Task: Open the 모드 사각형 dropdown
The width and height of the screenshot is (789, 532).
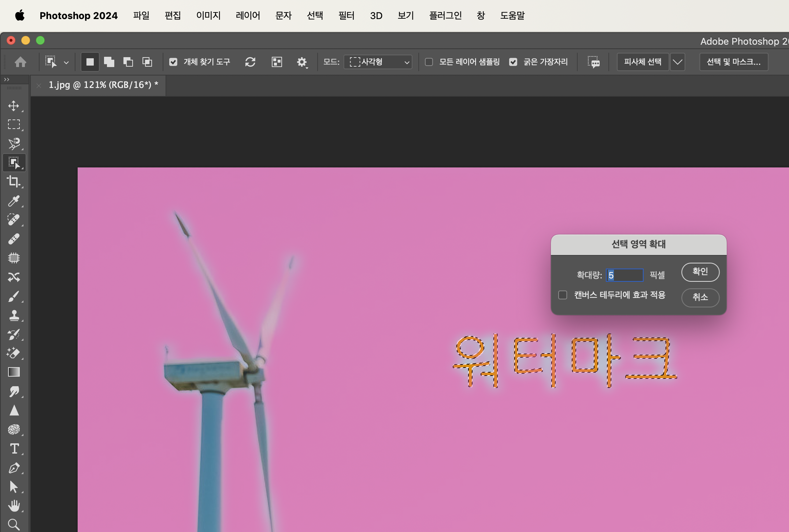Action: [x=378, y=62]
